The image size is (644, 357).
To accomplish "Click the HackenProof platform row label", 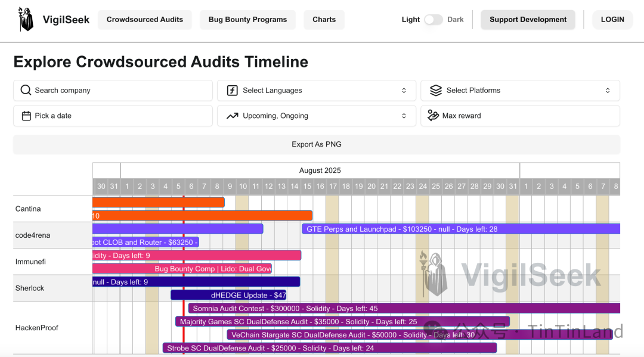I will pyautogui.click(x=36, y=327).
